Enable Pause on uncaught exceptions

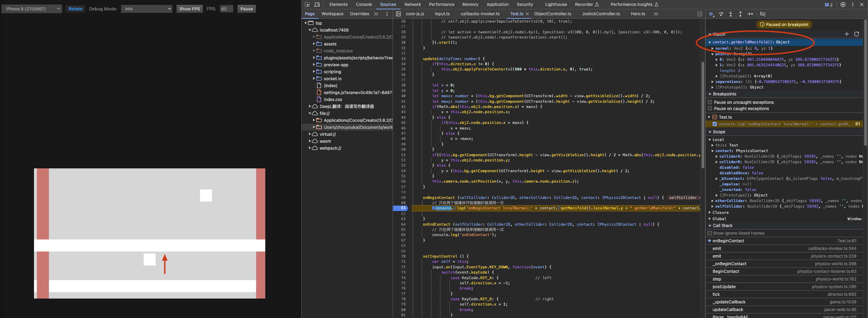(710, 102)
